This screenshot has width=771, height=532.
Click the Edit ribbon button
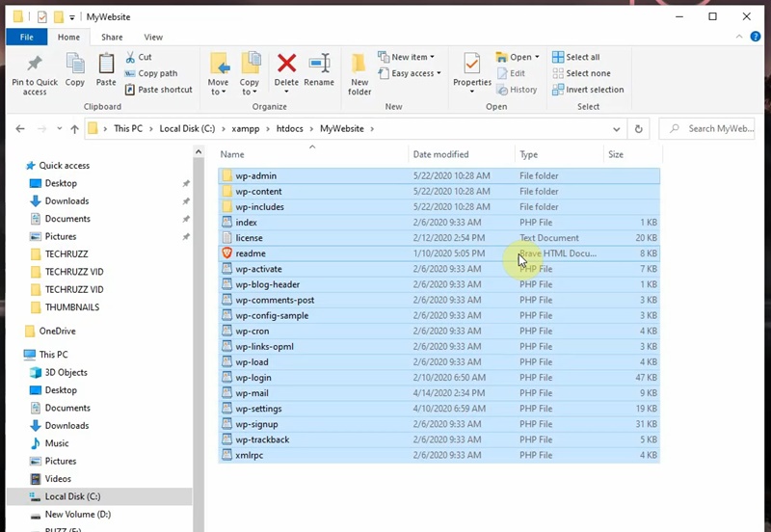pyautogui.click(x=511, y=73)
